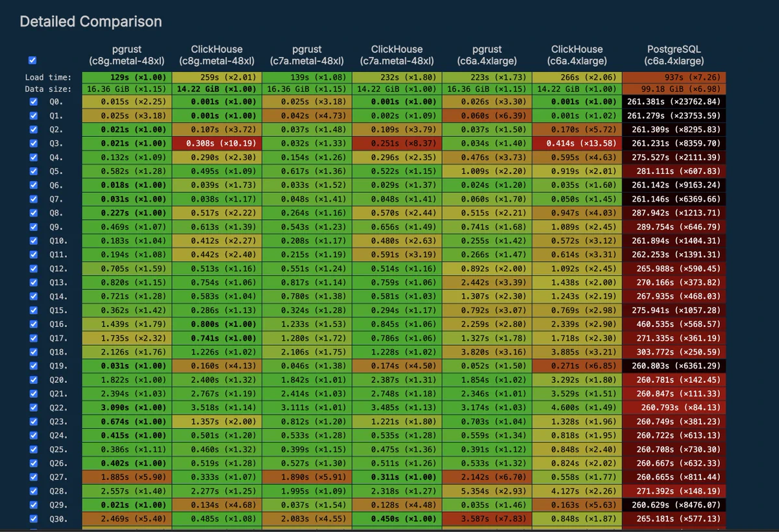779x532 pixels.
Task: Click the 129s (×1.00) load time cell
Action: click(127, 77)
